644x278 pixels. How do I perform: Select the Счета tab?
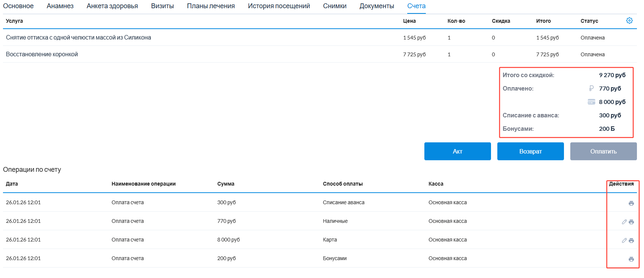416,6
